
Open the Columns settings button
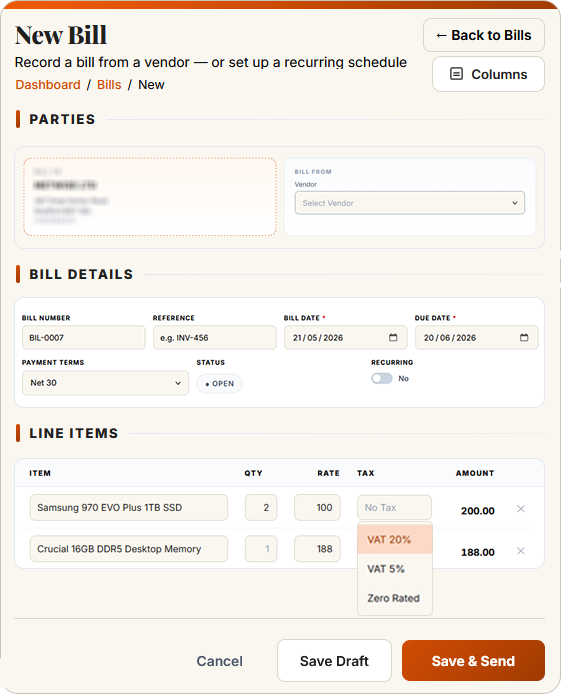[x=488, y=74]
